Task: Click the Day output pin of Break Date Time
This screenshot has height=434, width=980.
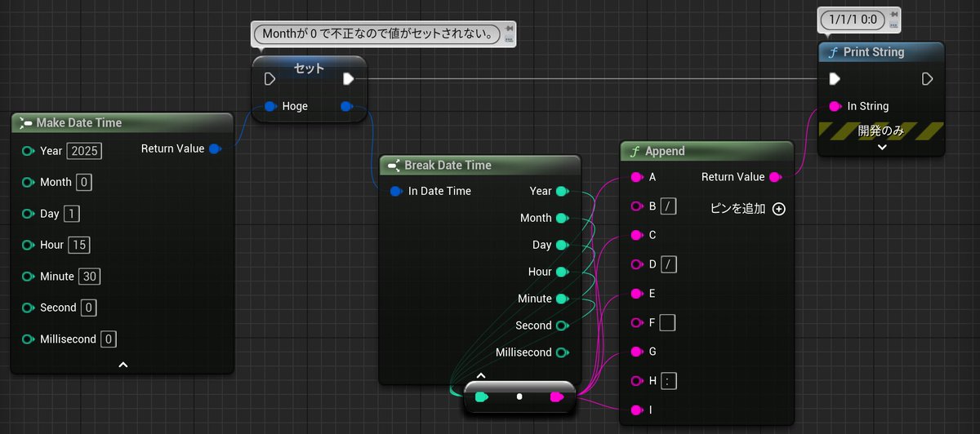Action: tap(562, 245)
